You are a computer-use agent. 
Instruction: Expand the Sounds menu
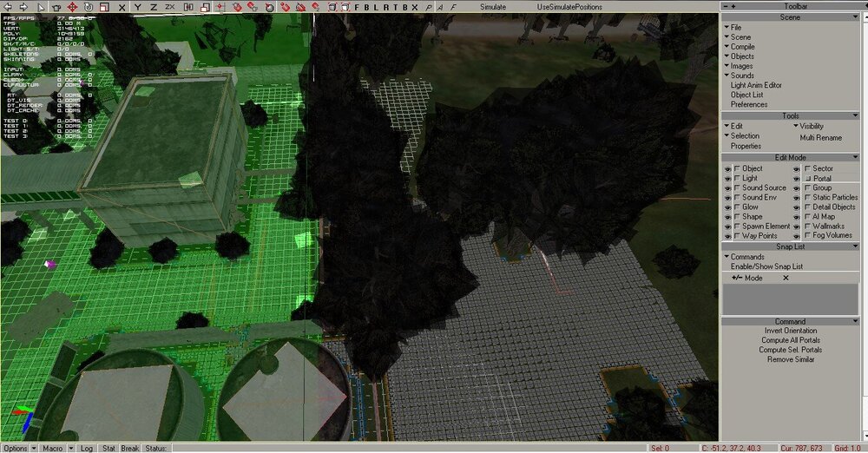739,75
